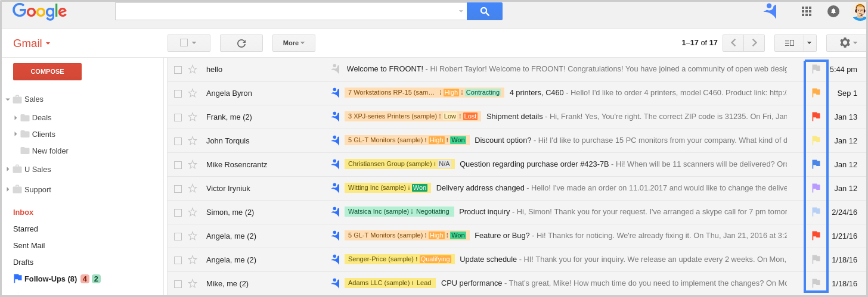The height and width of the screenshot is (297, 868).
Task: Star the Simon, me email
Action: click(193, 212)
